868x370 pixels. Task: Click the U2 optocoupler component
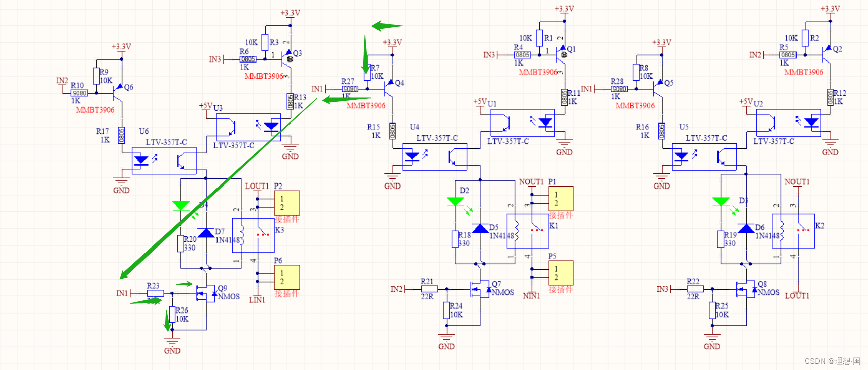point(788,123)
